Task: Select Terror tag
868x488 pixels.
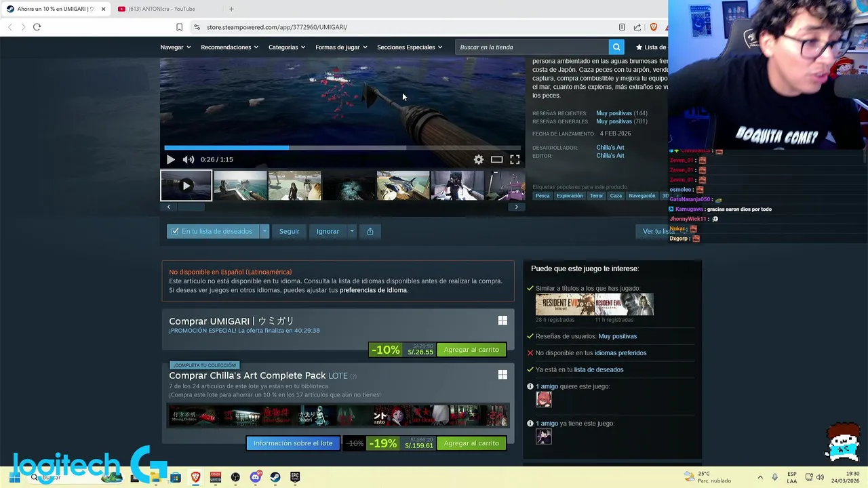Action: click(596, 196)
